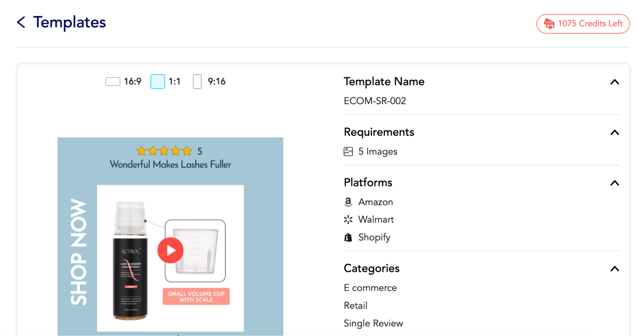Click the image requirement icon

coord(348,151)
